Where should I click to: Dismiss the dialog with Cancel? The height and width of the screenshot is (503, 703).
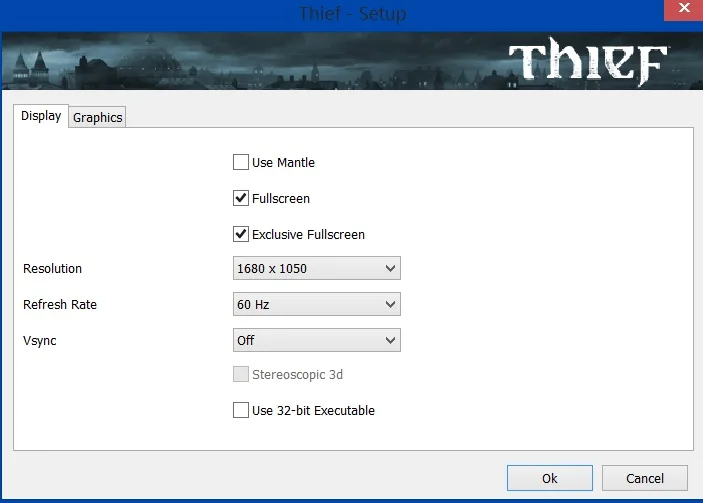pos(645,478)
